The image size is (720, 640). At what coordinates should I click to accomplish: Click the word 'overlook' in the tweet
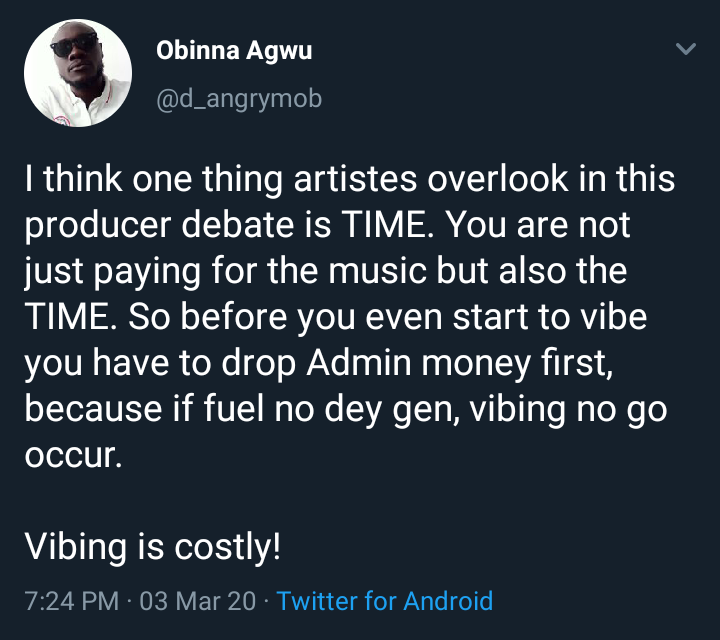498,178
